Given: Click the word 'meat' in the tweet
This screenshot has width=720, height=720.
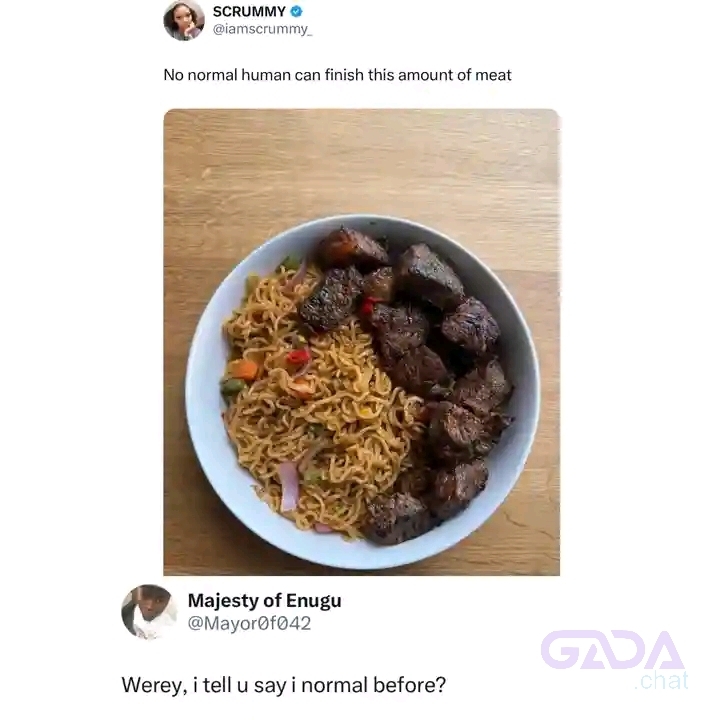Looking at the screenshot, I should point(493,75).
